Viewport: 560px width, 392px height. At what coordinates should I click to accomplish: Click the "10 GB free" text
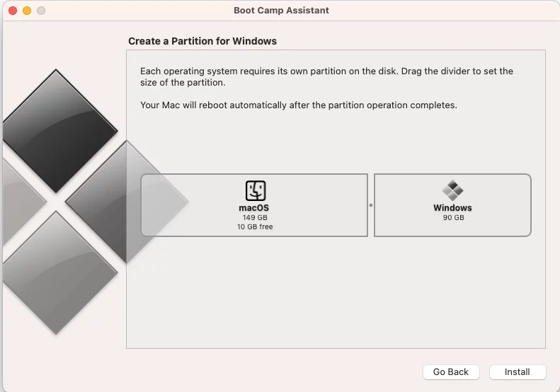[255, 226]
